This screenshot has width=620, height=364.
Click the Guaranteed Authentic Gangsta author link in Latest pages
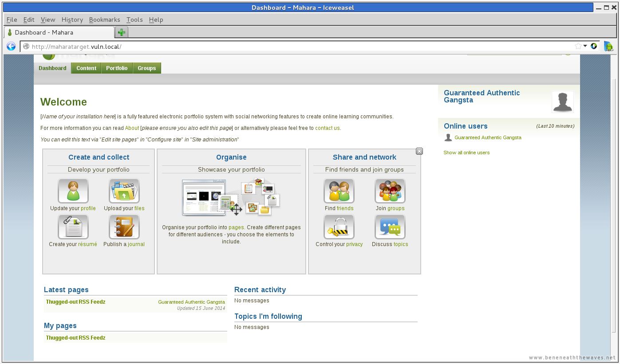click(191, 302)
